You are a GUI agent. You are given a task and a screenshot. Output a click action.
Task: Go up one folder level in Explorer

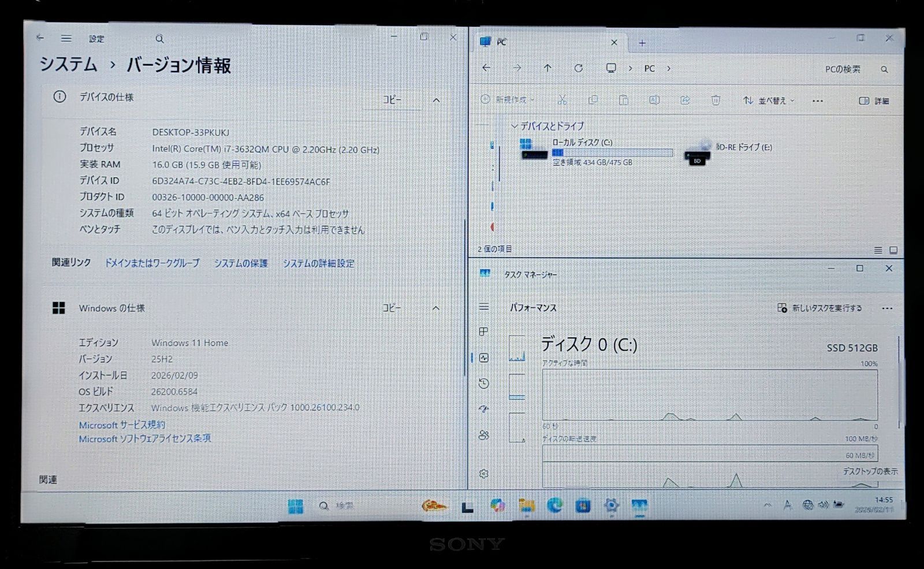tap(547, 68)
